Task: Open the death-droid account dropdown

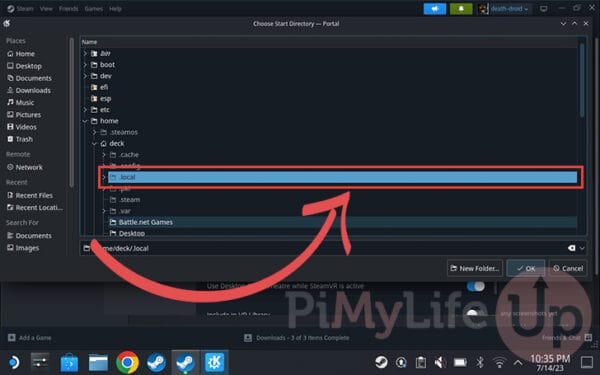Action: pyautogui.click(x=504, y=9)
